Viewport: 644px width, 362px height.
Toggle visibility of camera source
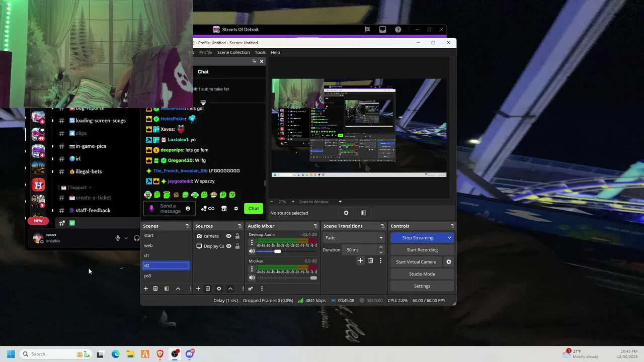(x=228, y=236)
